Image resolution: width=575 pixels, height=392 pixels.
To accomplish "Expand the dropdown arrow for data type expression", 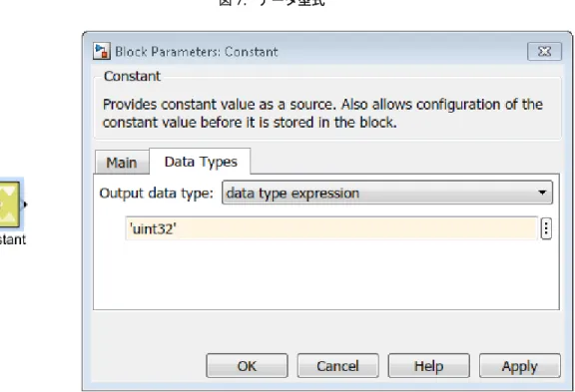I will pos(542,193).
